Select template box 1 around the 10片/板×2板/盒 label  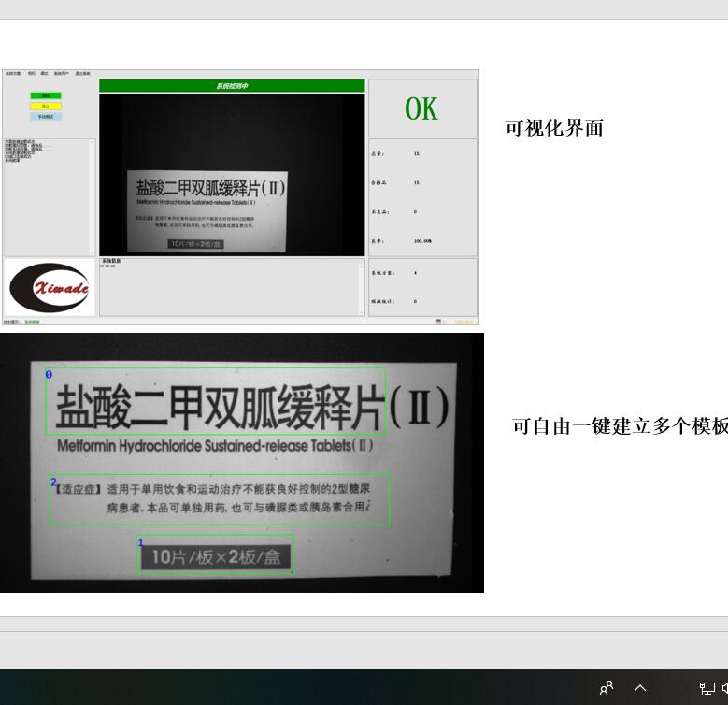click(x=215, y=554)
